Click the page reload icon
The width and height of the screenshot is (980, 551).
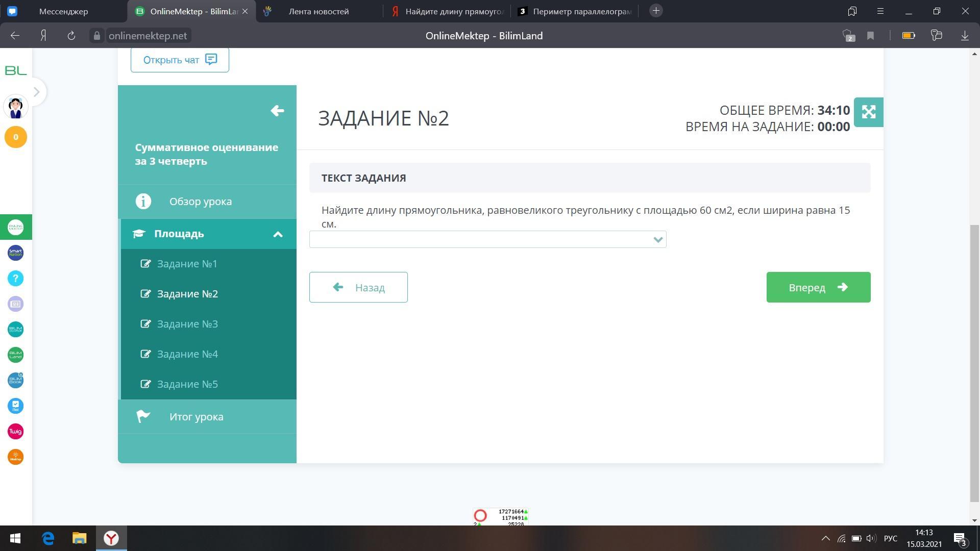[x=71, y=36]
